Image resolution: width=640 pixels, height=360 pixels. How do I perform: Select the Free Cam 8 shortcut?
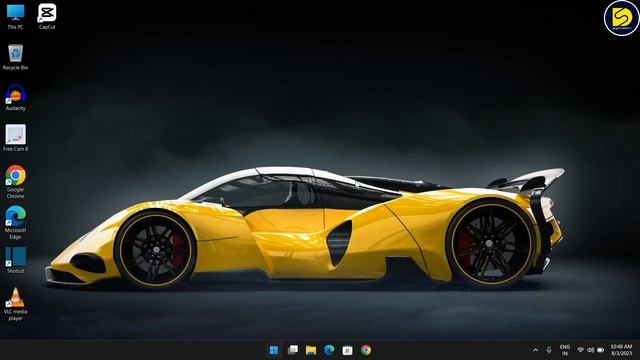pos(16,138)
